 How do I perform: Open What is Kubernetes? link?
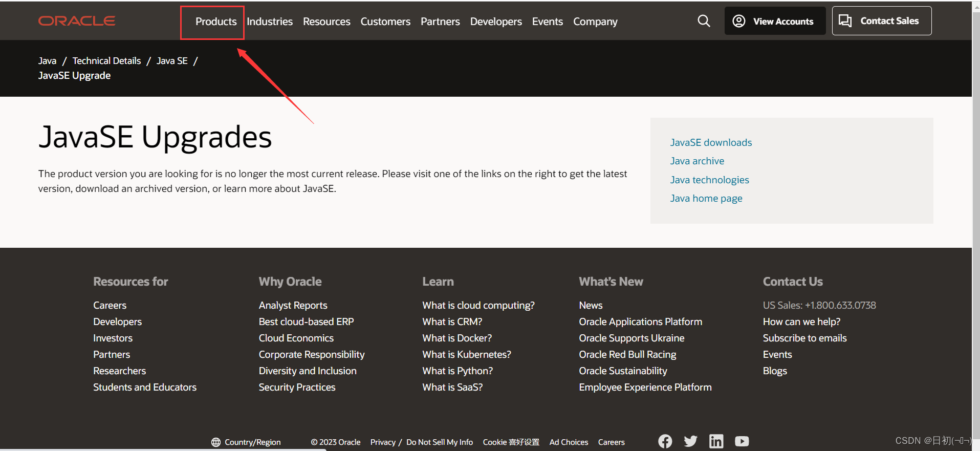tap(467, 354)
